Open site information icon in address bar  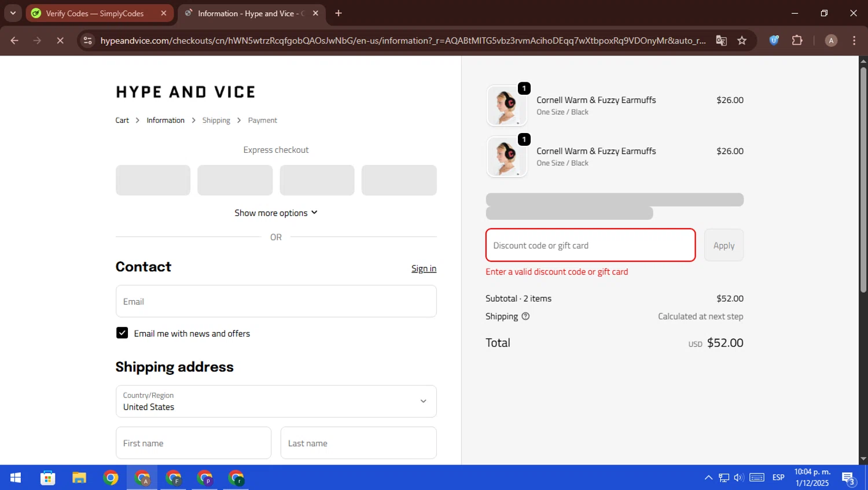tap(87, 40)
